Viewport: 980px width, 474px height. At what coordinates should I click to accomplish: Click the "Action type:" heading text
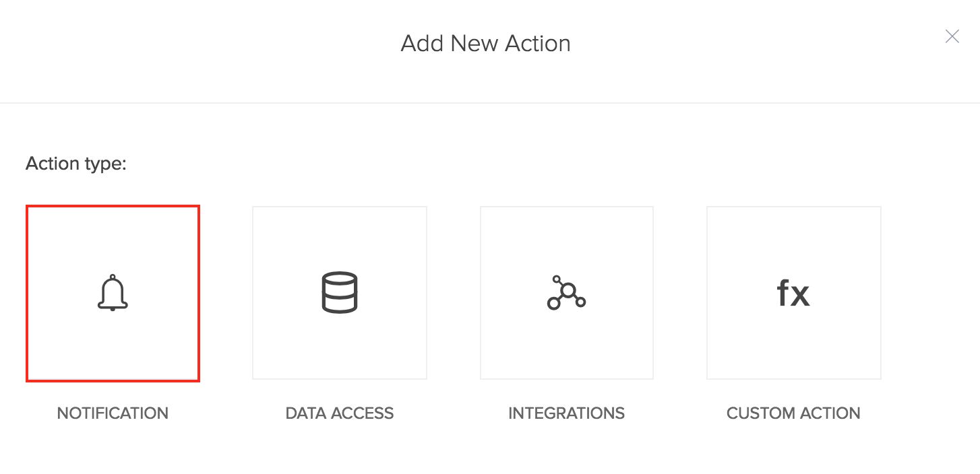pos(76,164)
